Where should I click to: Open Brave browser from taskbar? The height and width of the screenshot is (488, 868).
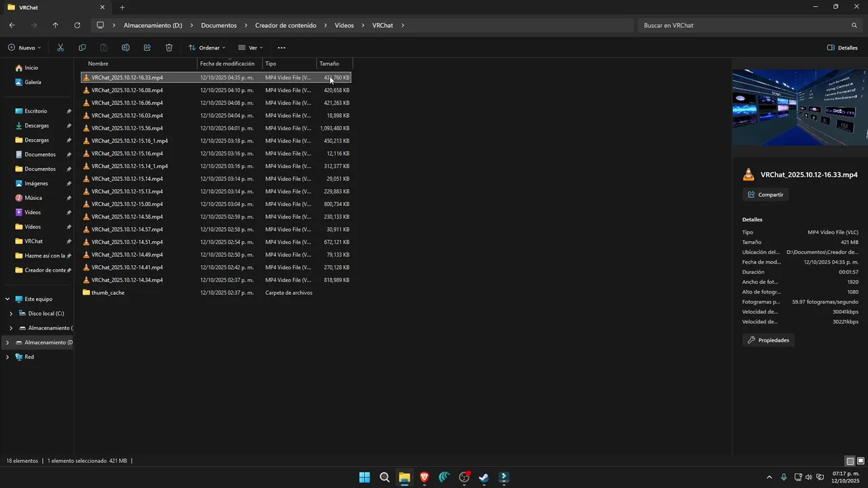pyautogui.click(x=425, y=477)
